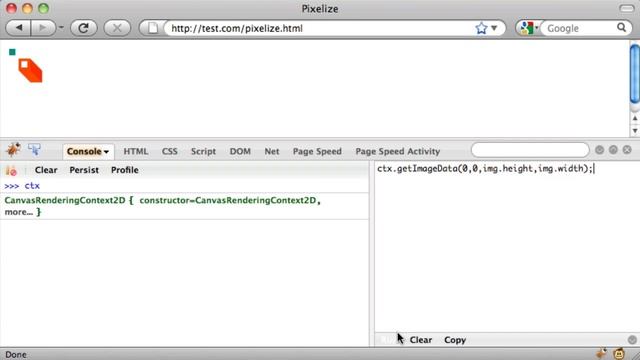640x360 pixels.
Task: Clear the console output log
Action: (x=46, y=170)
